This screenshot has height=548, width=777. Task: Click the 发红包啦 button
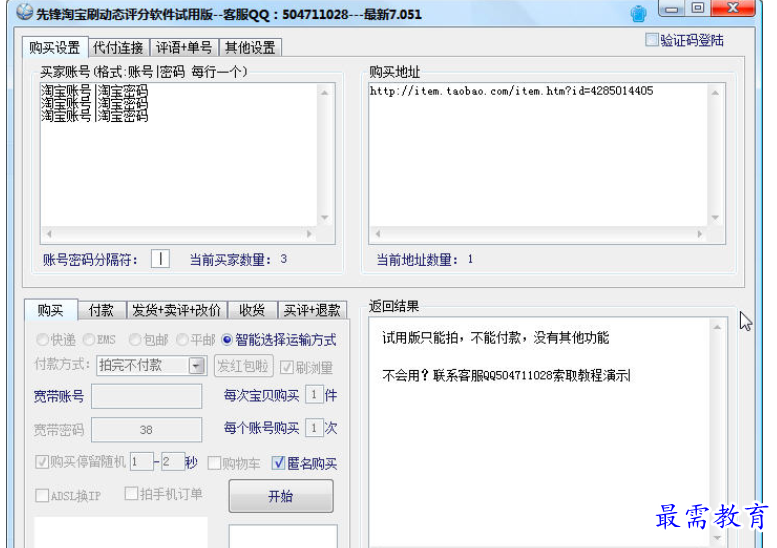point(243,366)
